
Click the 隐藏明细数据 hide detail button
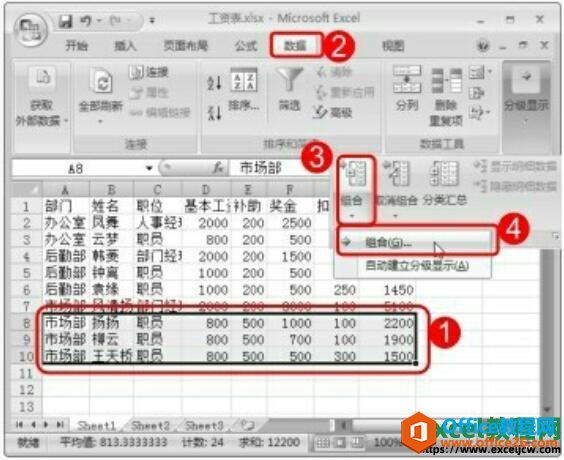point(515,186)
